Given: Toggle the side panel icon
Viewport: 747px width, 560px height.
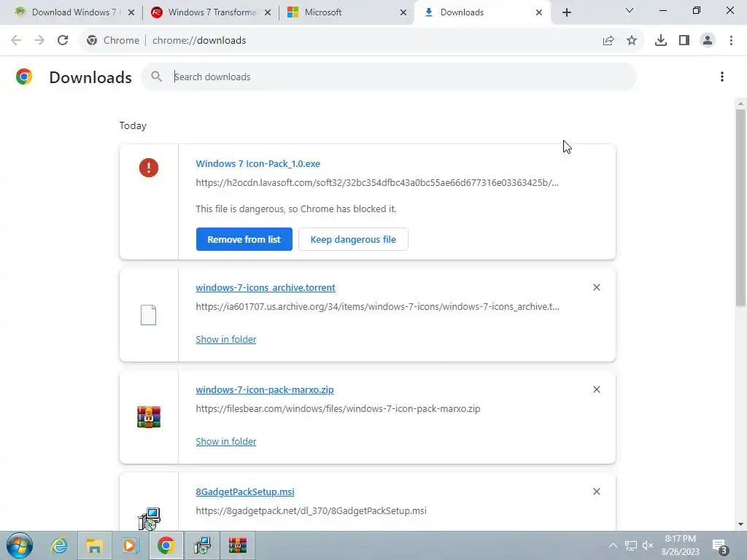Looking at the screenshot, I should coord(684,41).
